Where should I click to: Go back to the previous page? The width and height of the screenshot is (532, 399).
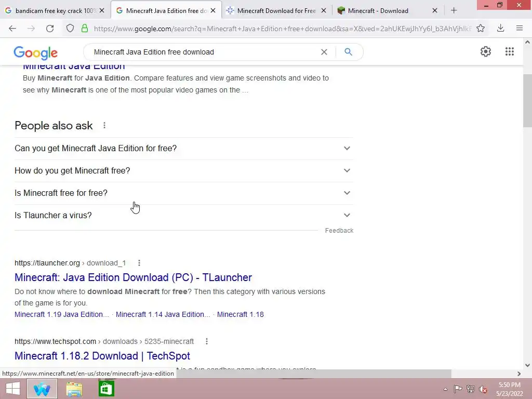click(x=12, y=29)
